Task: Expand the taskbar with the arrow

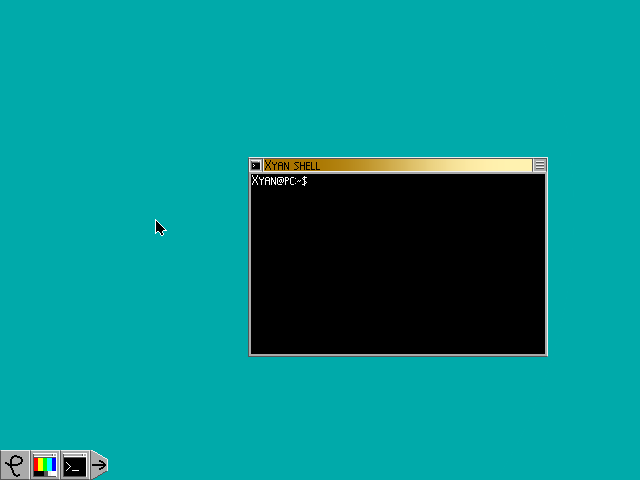Action: click(x=99, y=465)
